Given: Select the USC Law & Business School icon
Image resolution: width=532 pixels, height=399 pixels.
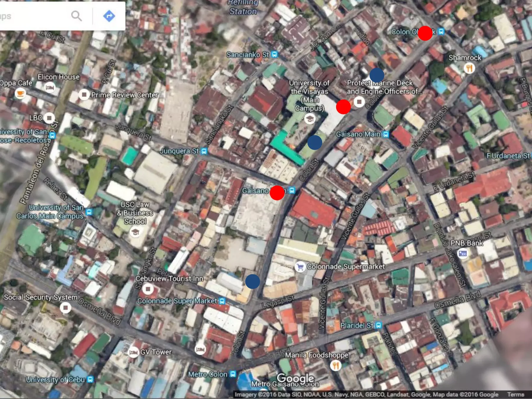Looking at the screenshot, I should click(x=135, y=232).
